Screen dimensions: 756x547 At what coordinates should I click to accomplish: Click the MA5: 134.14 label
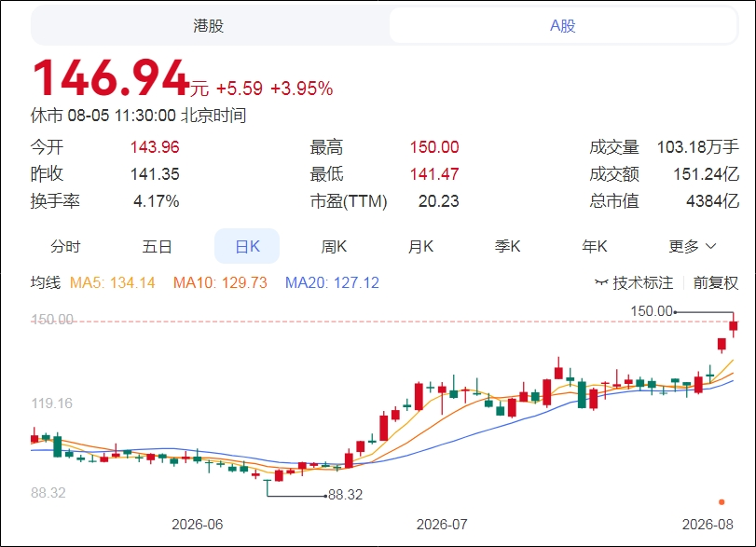[x=113, y=282]
